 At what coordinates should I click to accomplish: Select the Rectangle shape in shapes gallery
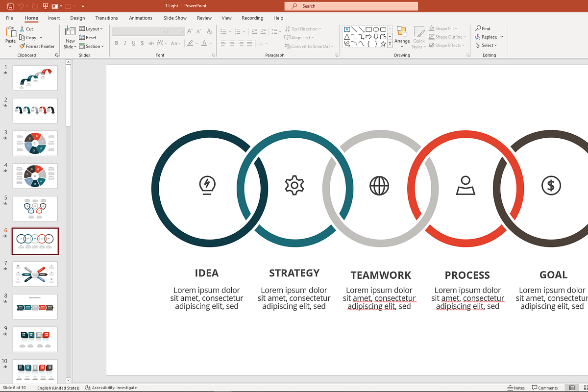click(368, 29)
